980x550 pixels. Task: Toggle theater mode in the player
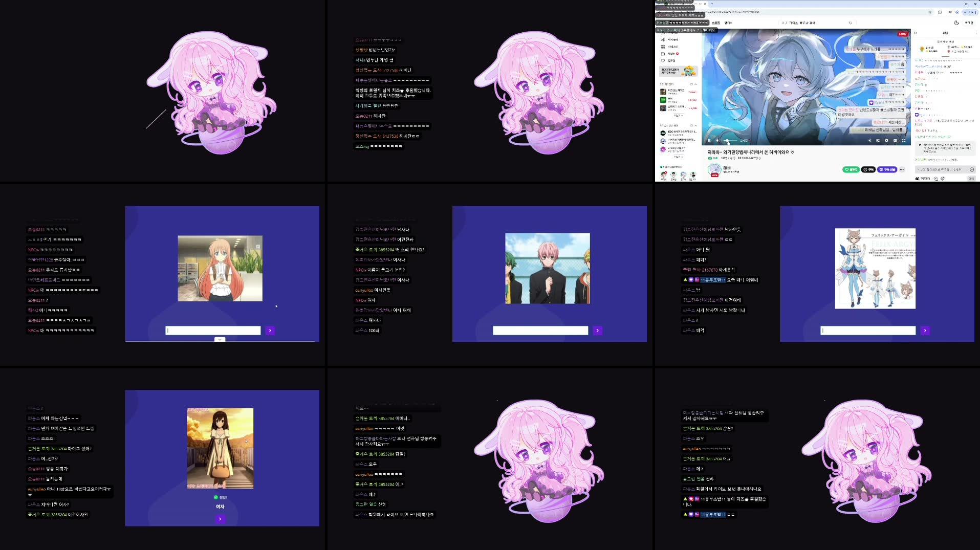click(895, 140)
